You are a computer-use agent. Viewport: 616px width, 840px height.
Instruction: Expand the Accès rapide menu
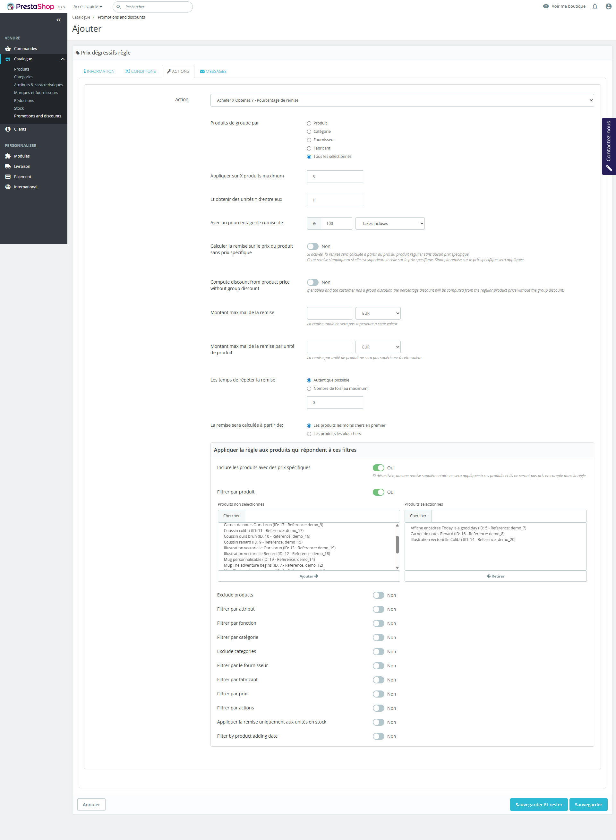click(x=88, y=7)
